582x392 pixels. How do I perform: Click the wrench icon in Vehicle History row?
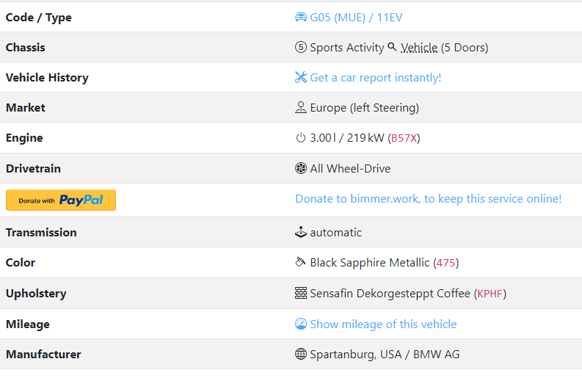[x=301, y=77]
